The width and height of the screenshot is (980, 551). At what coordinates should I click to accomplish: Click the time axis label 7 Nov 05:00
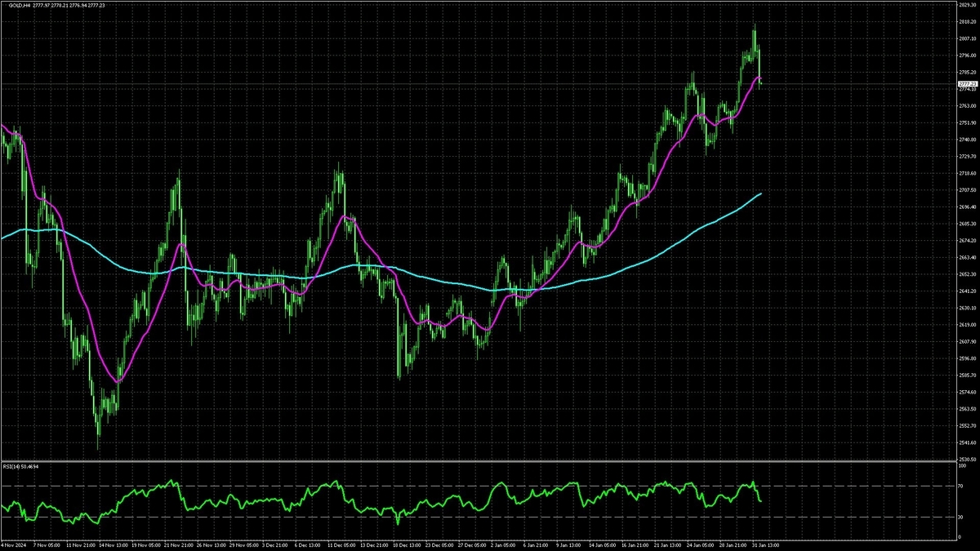pos(47,544)
